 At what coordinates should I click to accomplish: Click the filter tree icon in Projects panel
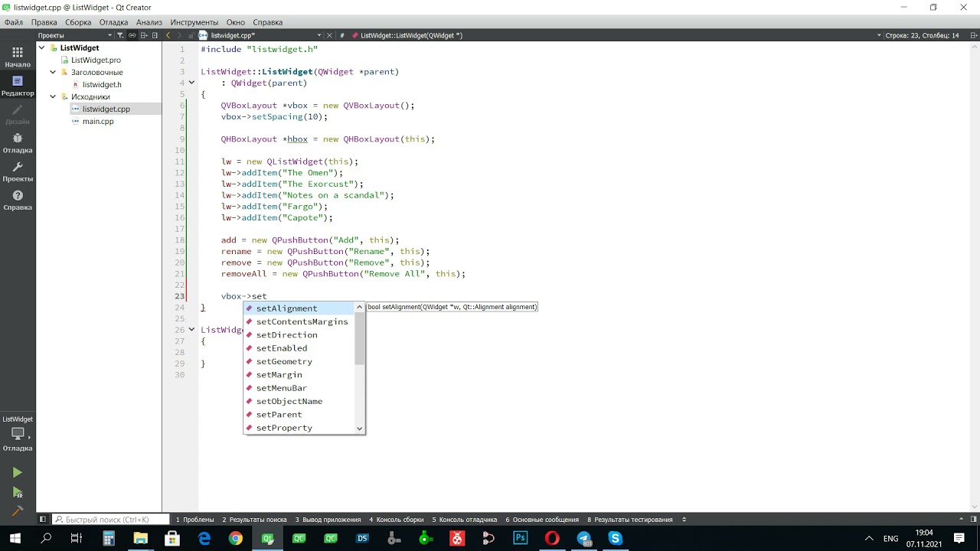121,35
